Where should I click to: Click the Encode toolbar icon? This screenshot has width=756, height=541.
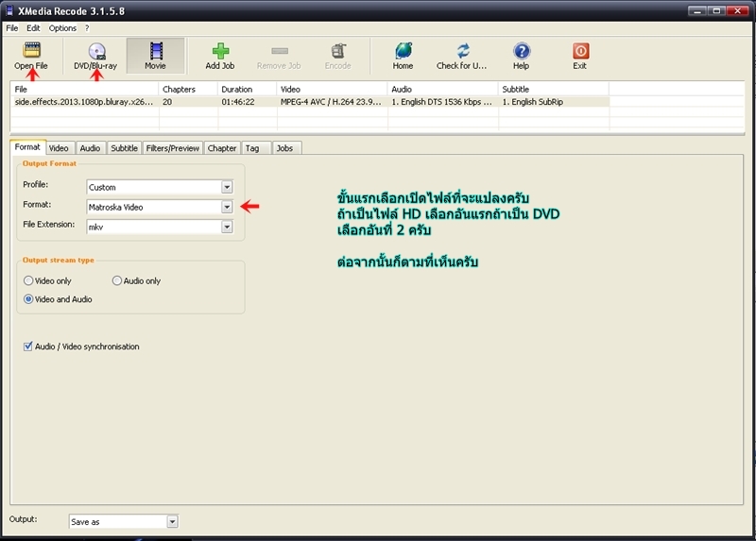(338, 51)
